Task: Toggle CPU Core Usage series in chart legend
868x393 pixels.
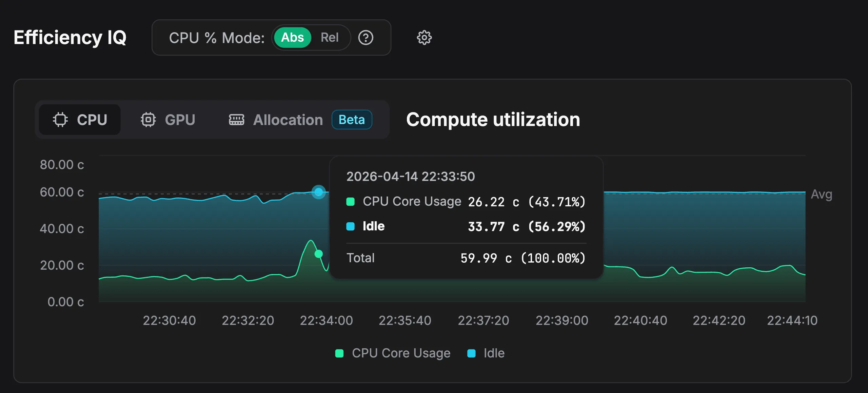Action: [393, 353]
